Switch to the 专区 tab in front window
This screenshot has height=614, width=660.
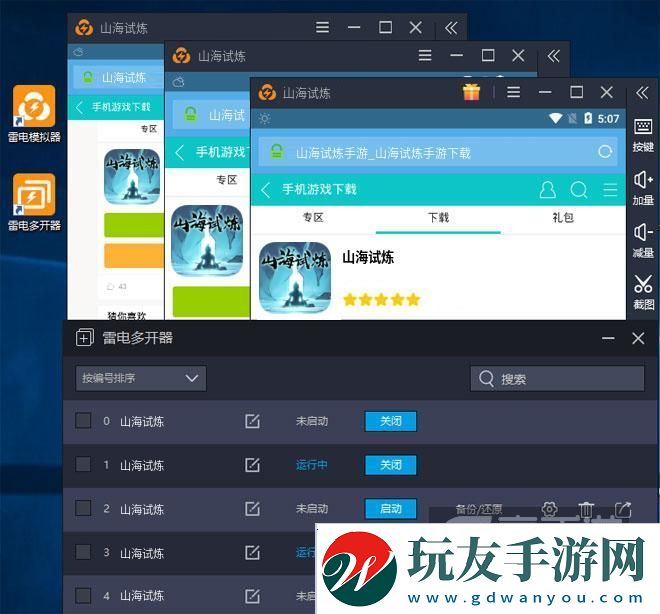(x=313, y=218)
